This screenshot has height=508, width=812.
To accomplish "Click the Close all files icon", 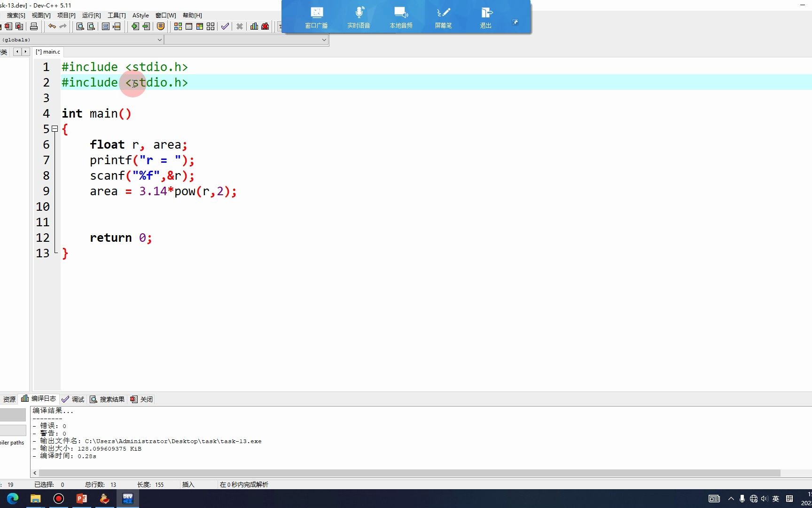I will pos(19,26).
